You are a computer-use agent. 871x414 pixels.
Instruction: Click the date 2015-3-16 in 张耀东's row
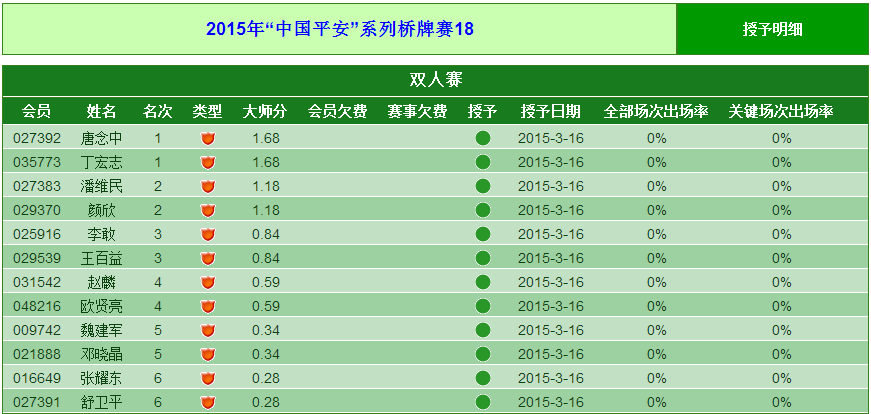[x=550, y=378]
